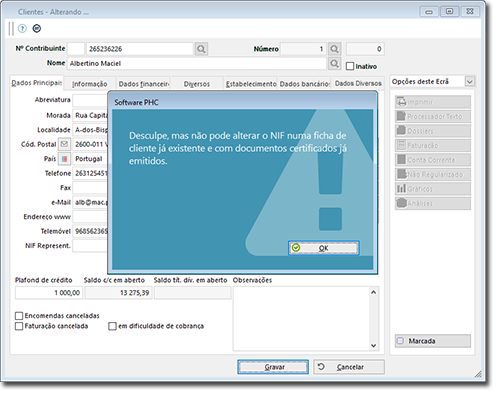The width and height of the screenshot is (496, 394).
Task: Click the Telemóvel field
Action: [90, 231]
